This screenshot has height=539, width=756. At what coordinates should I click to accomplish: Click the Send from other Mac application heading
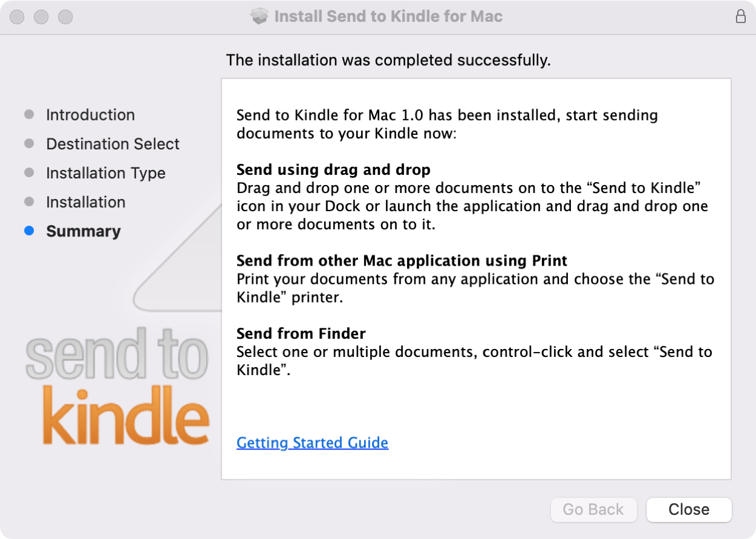click(402, 261)
